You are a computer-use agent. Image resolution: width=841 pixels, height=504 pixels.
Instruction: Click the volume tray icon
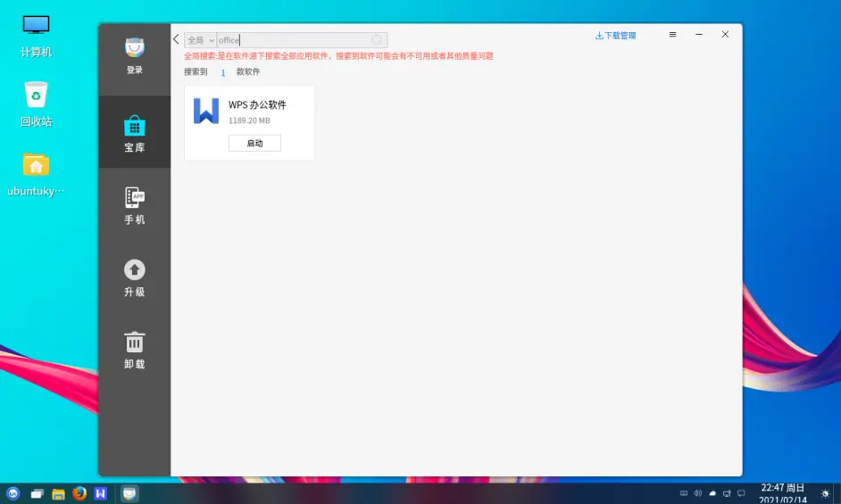698,493
